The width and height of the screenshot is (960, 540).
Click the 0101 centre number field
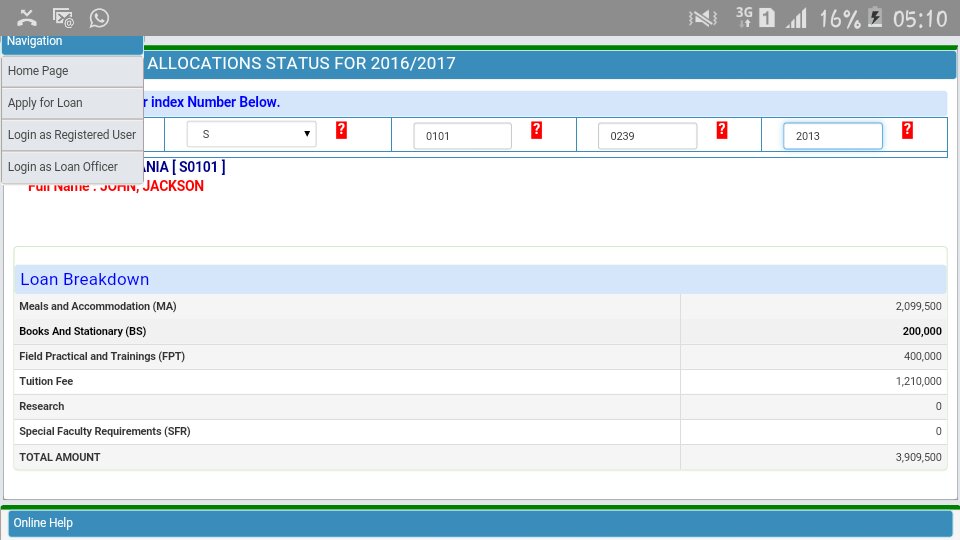tap(462, 136)
